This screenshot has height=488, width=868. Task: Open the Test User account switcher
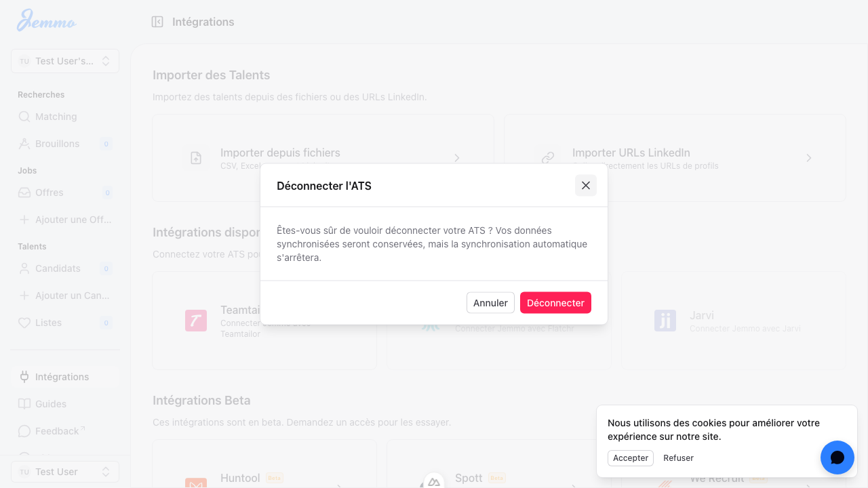coord(64,471)
